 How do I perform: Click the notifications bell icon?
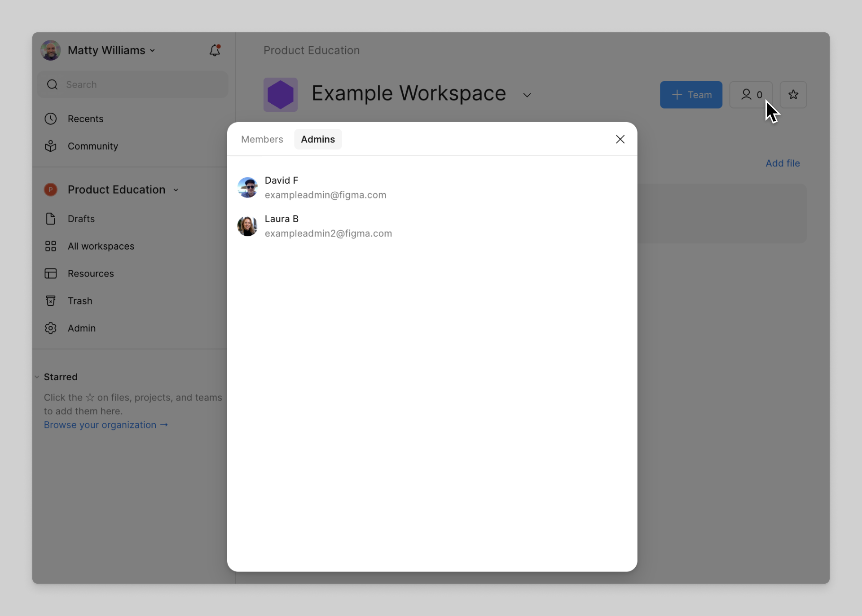click(215, 50)
